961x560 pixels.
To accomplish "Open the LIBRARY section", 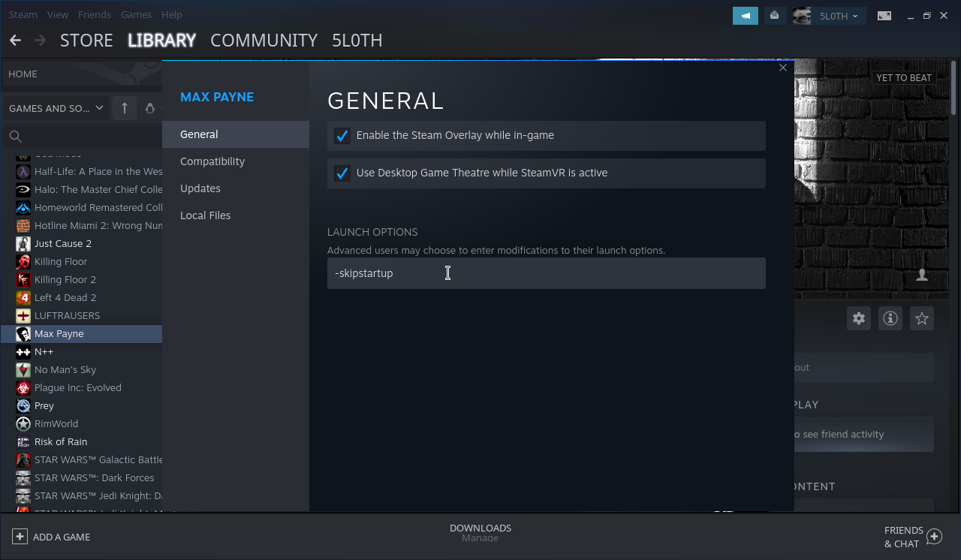I will 161,40.
